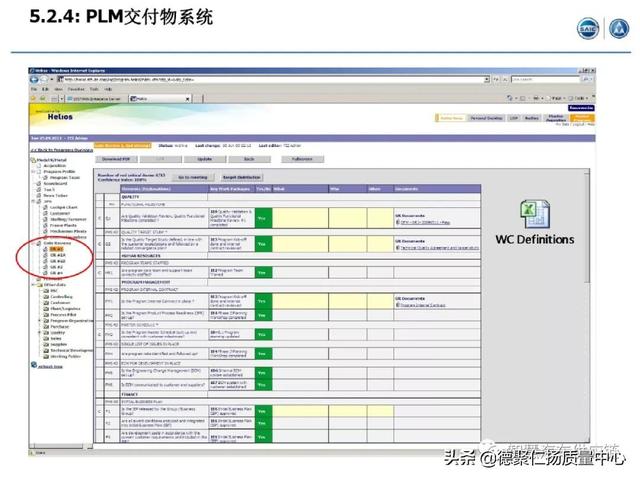Click the browser Back arrow button

pos(34,79)
